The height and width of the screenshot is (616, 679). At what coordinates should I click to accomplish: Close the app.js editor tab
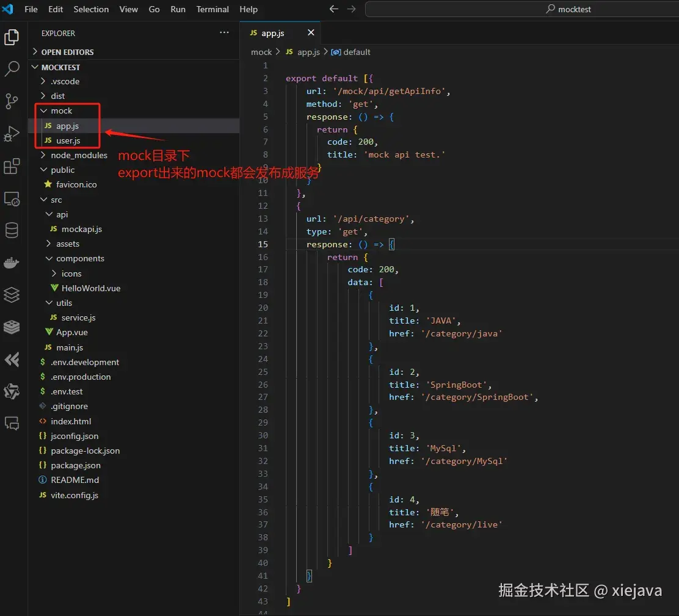[x=310, y=32]
